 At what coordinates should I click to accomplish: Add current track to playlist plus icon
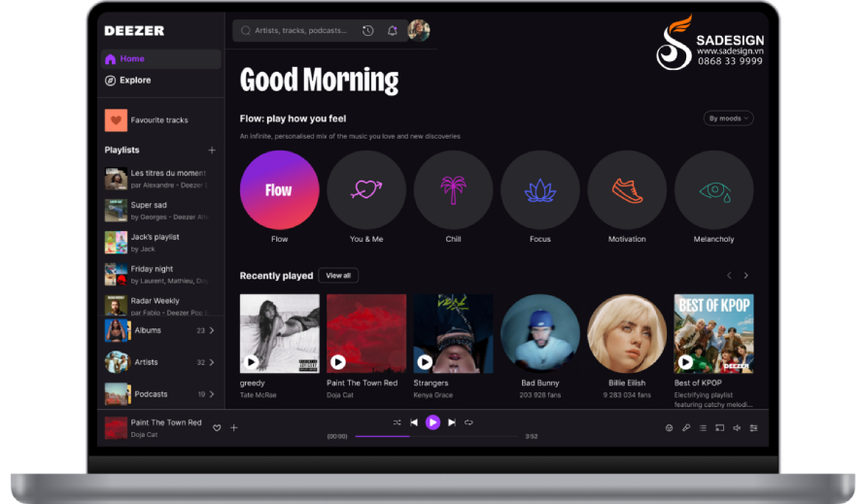pyautogui.click(x=234, y=428)
